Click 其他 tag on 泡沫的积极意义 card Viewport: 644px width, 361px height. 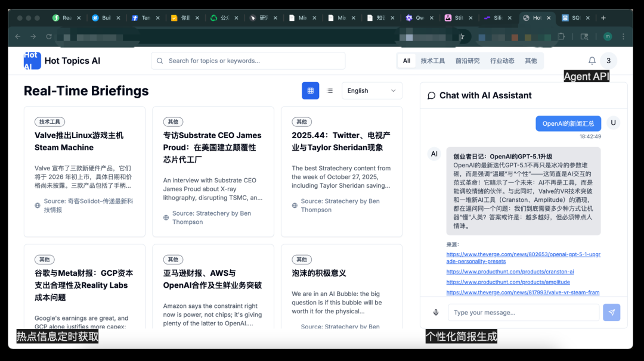pos(302,260)
